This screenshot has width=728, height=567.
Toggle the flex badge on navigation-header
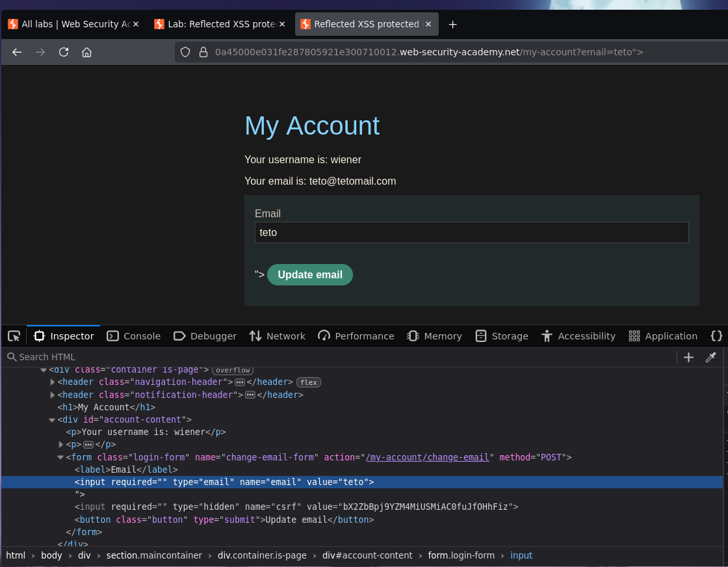(309, 382)
